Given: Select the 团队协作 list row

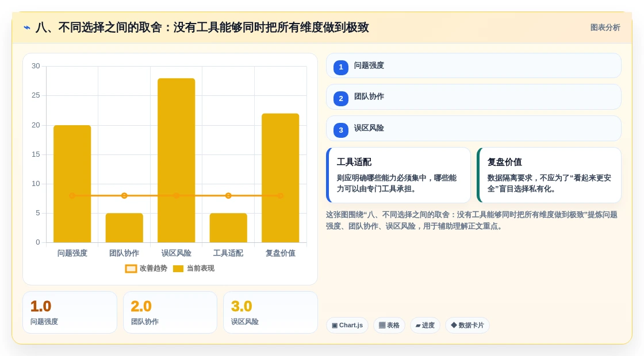Looking at the screenshot, I should [x=474, y=97].
